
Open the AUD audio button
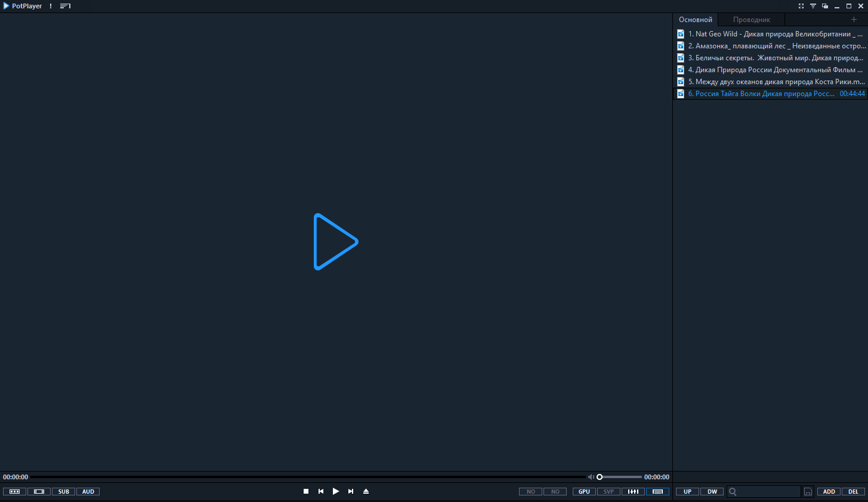88,492
